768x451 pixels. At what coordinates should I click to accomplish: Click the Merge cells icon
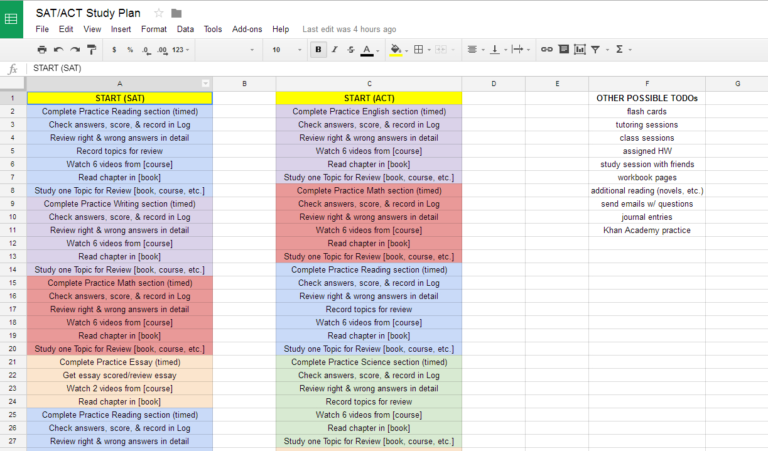441,49
